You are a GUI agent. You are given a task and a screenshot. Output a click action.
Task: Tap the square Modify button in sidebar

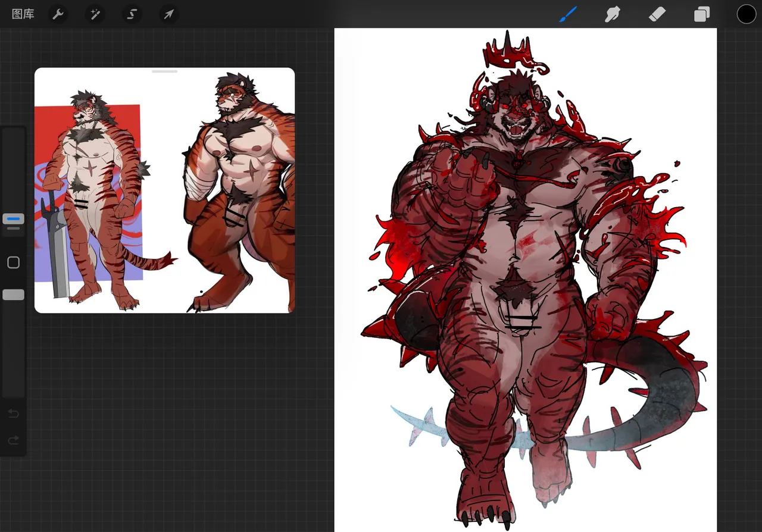point(13,262)
